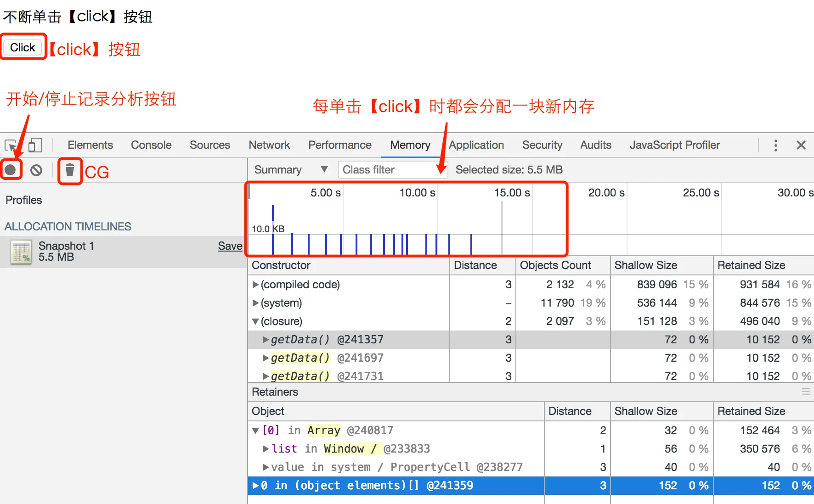The width and height of the screenshot is (814, 504).
Task: Click the 839 096 shallow size cell
Action: 657,285
